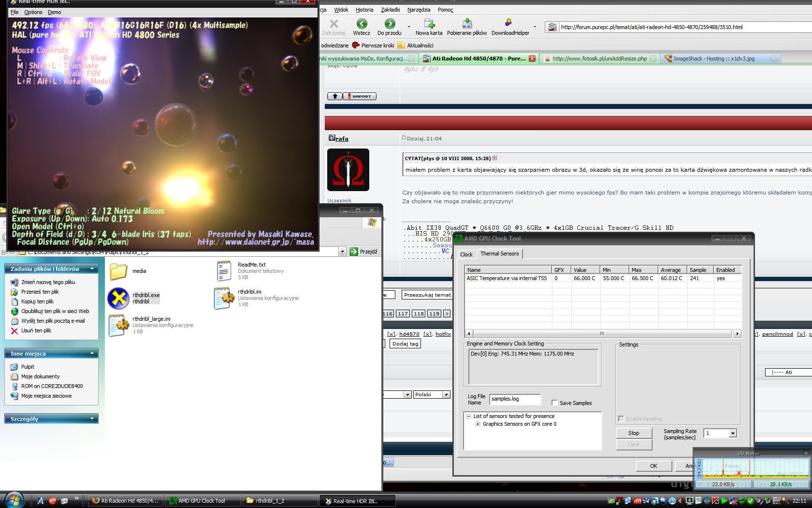
Task: Click the red speaker volume tray icon
Action: tap(681, 501)
